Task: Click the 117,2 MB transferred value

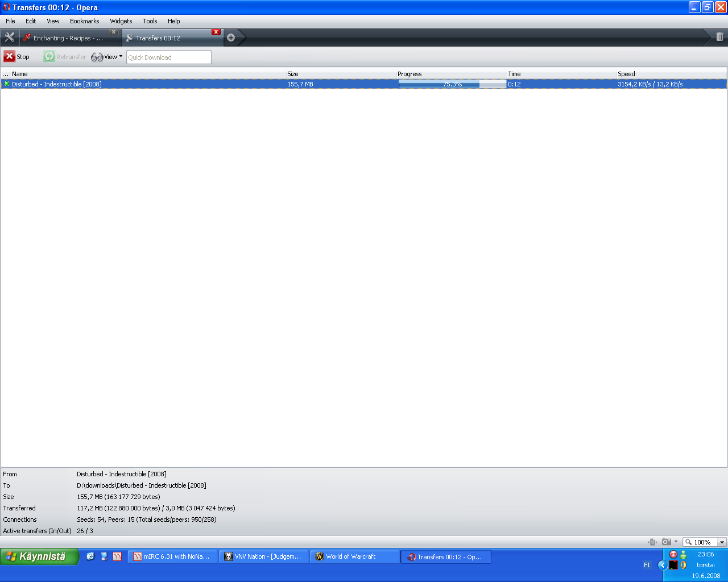Action: tap(156, 508)
